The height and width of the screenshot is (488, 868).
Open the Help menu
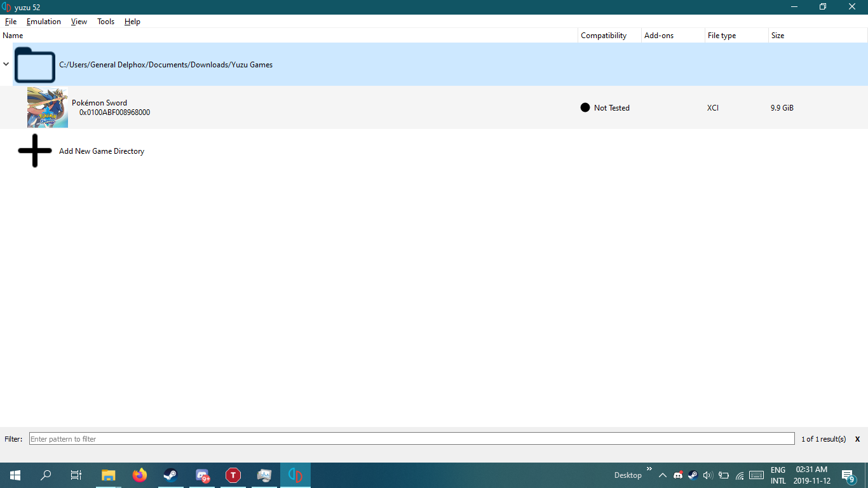[132, 22]
